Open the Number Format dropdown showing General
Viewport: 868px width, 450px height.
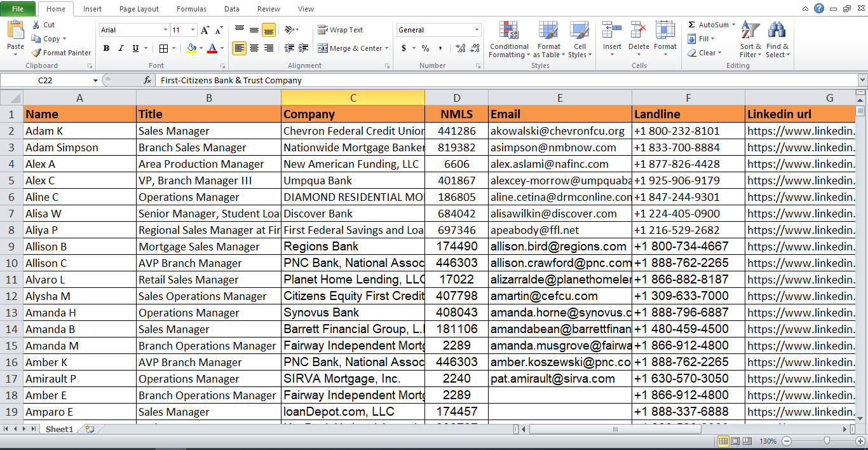pos(438,29)
